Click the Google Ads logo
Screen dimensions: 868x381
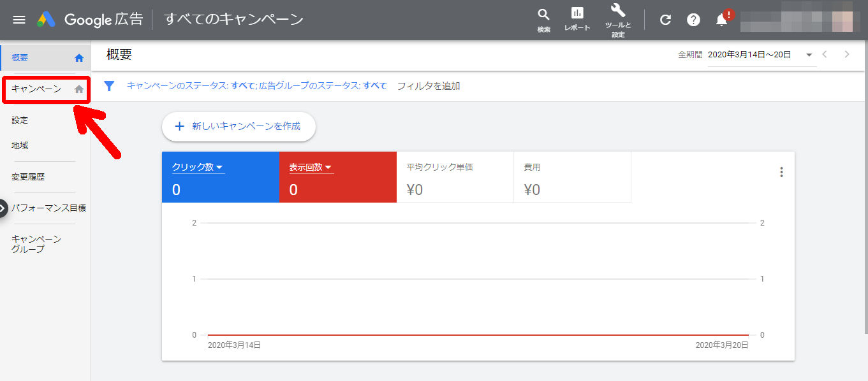(46, 20)
